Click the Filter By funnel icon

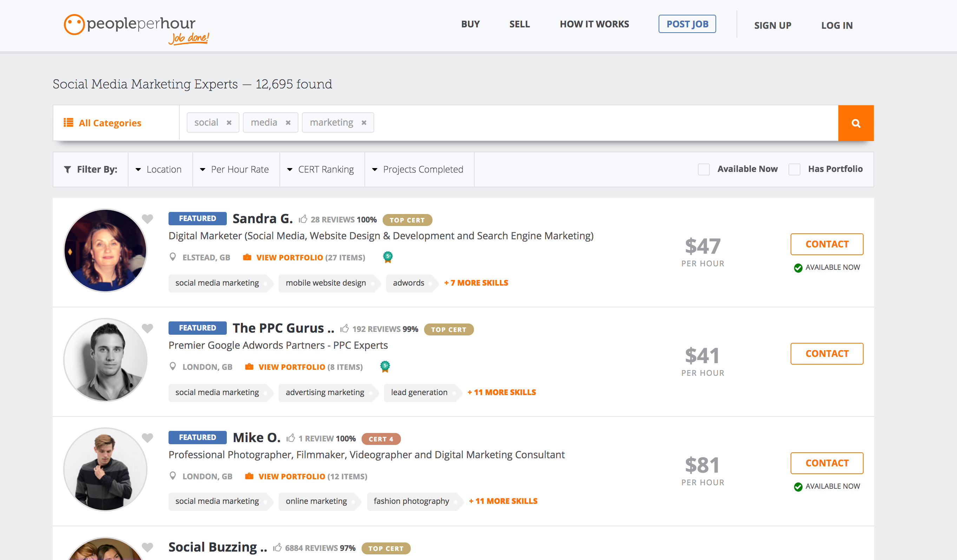pos(68,169)
